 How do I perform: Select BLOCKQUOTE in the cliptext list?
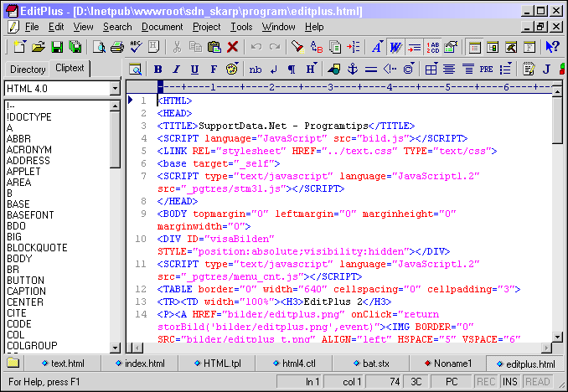[36, 248]
